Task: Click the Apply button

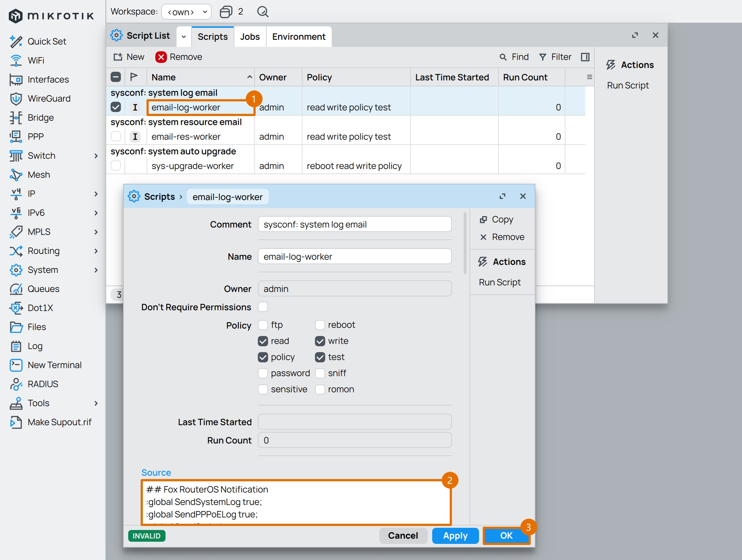Action: coord(455,535)
